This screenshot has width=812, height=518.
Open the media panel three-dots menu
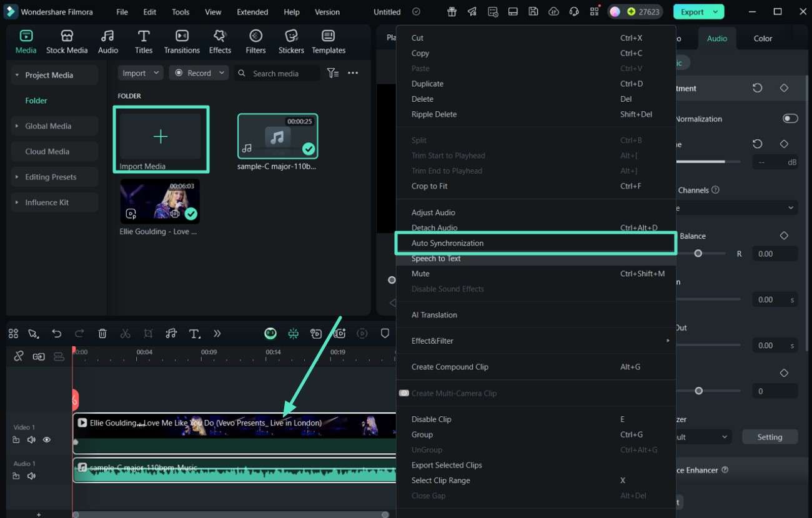click(353, 73)
